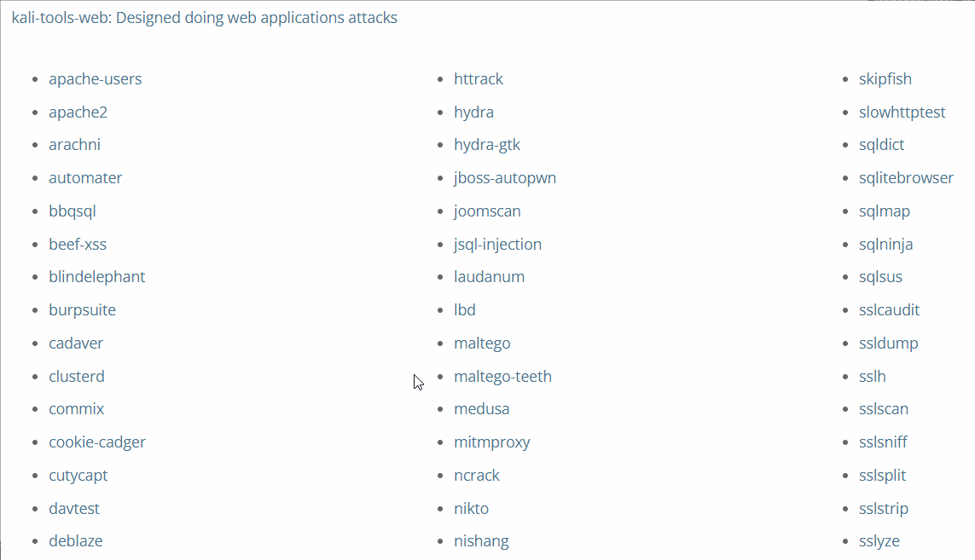This screenshot has width=975, height=560.
Task: Open the sslcaudit link
Action: pyautogui.click(x=889, y=309)
